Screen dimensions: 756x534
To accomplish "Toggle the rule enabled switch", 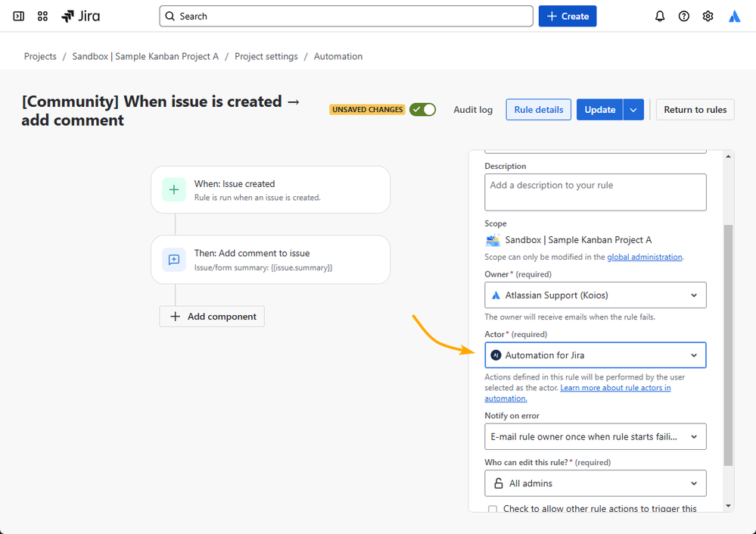I will [422, 110].
